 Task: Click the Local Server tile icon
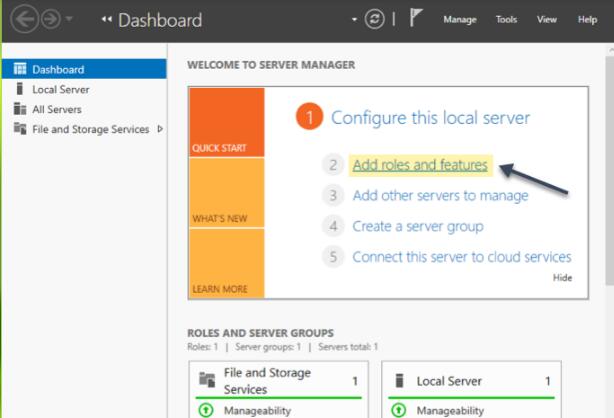[399, 380]
